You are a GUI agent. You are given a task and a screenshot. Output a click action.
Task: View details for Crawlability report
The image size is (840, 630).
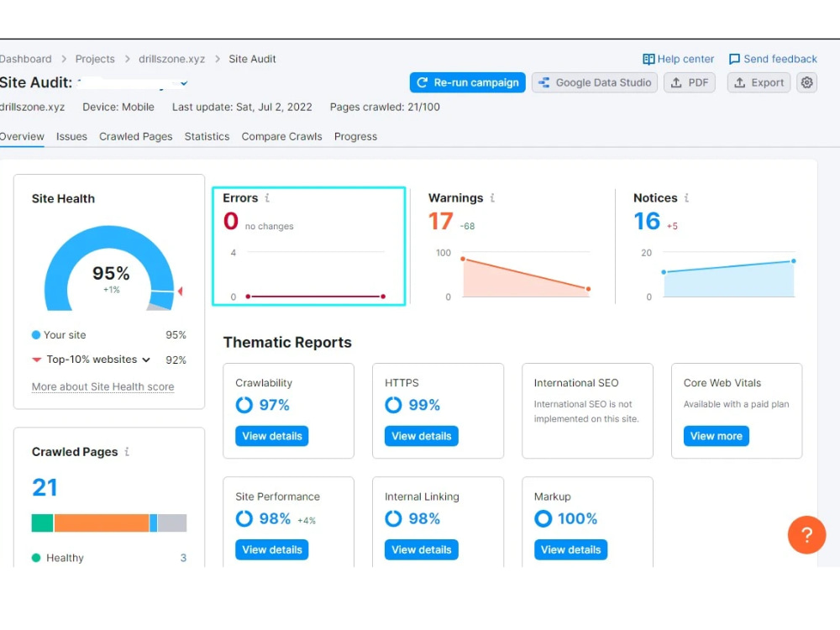tap(271, 435)
